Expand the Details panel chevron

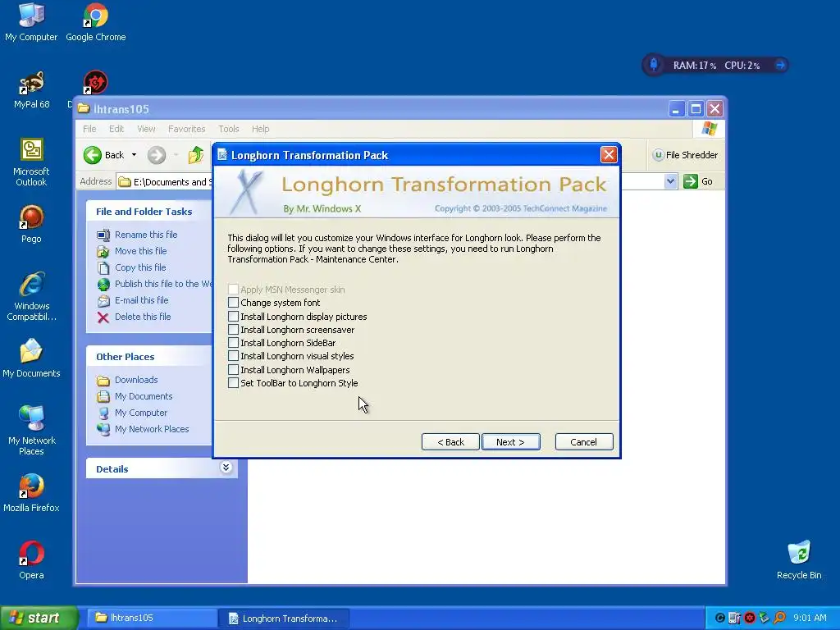226,468
